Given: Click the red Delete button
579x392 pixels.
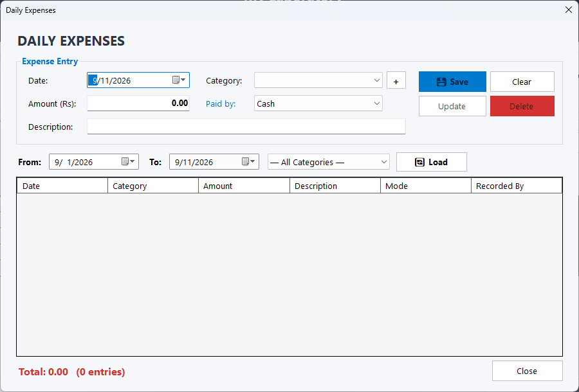Looking at the screenshot, I should pos(522,106).
